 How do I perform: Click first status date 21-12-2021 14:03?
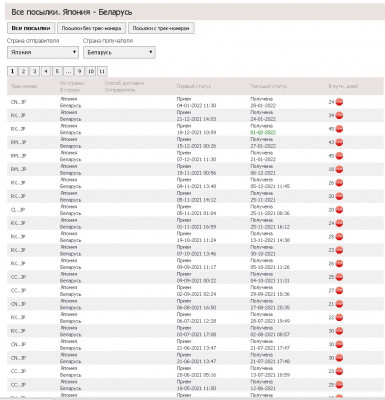pos(196,119)
